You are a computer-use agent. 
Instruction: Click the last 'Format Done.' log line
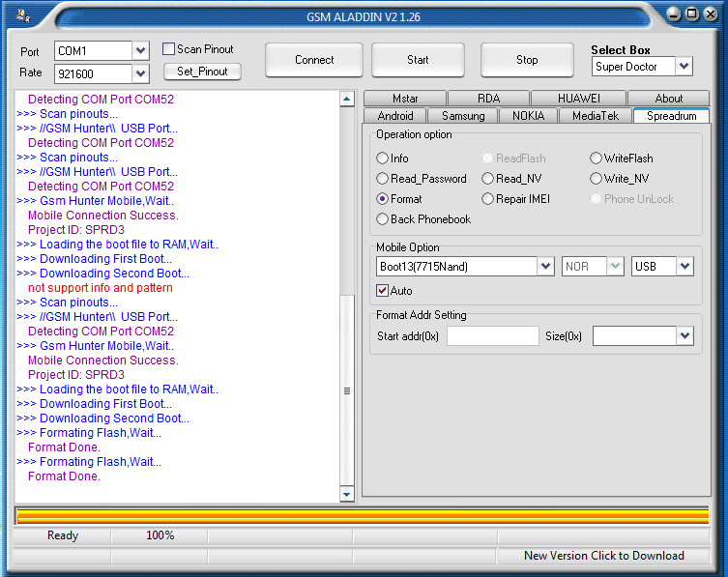pos(64,476)
